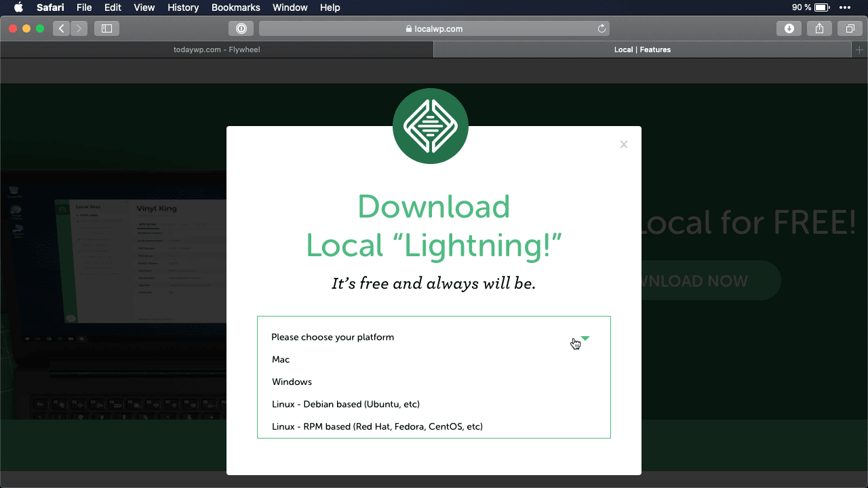Open the Apple menu
Viewport: 868px width, 488px height.
(18, 7)
